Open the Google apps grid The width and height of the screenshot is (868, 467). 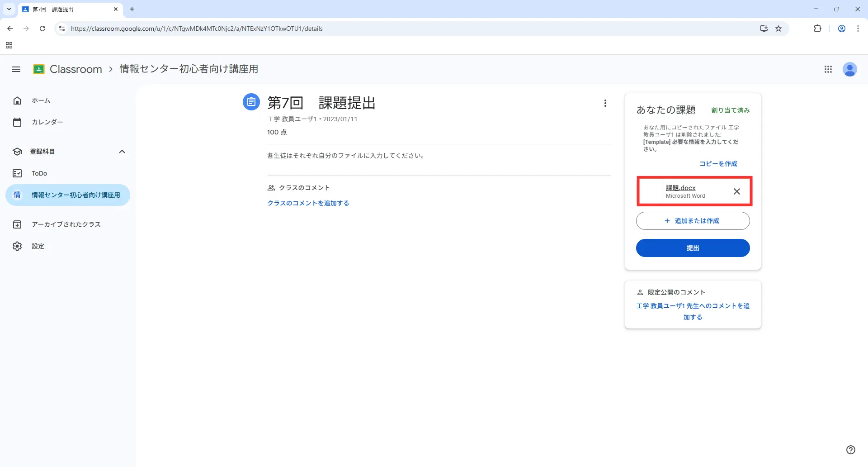point(828,69)
